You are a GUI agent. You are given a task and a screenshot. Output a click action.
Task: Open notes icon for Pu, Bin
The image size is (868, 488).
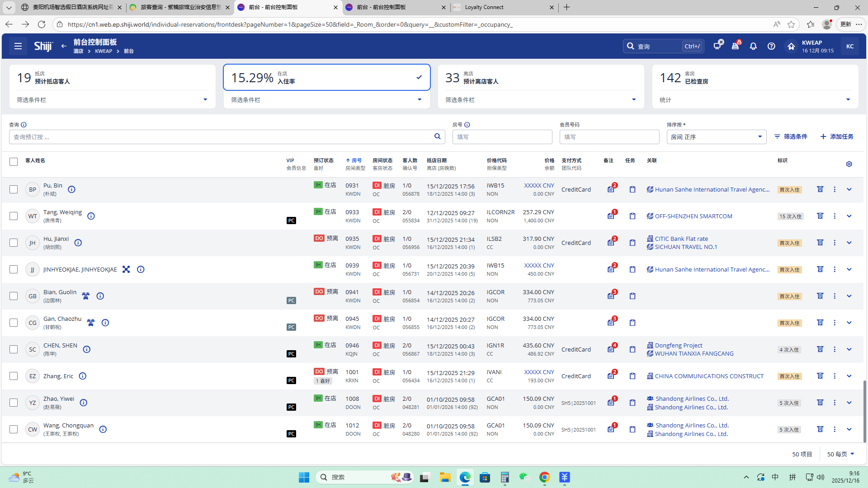(611, 189)
